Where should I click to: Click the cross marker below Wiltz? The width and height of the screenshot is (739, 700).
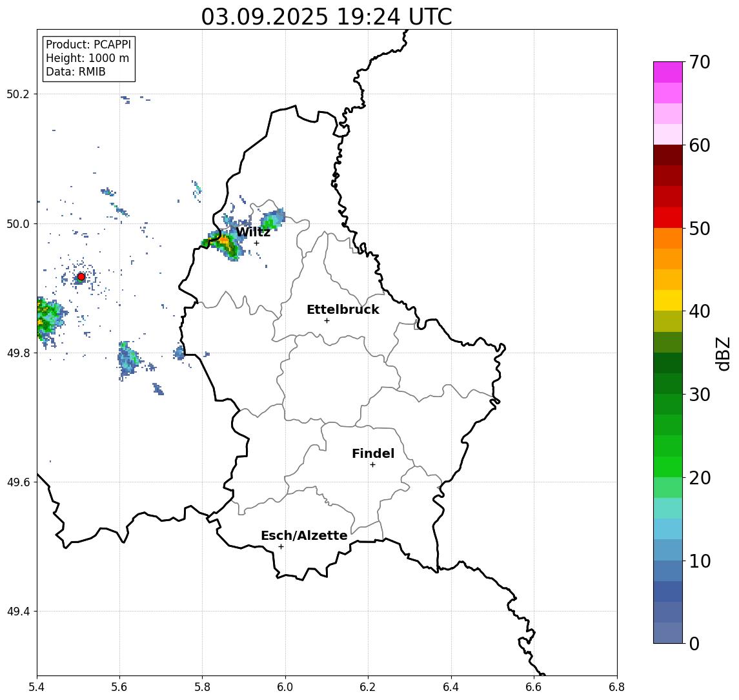[256, 243]
